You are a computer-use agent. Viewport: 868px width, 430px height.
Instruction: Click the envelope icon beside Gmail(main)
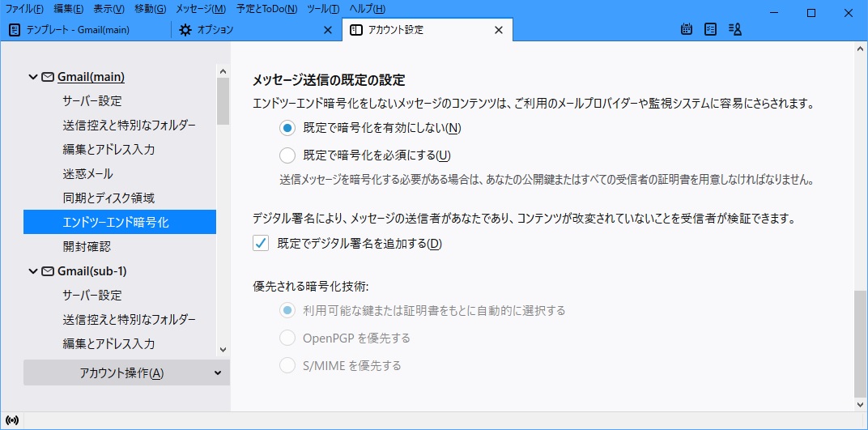(48, 77)
